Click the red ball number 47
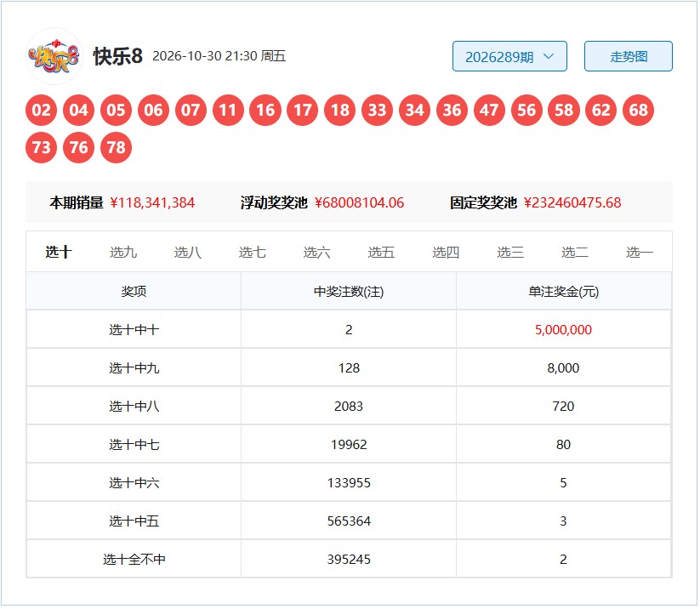 pyautogui.click(x=489, y=111)
